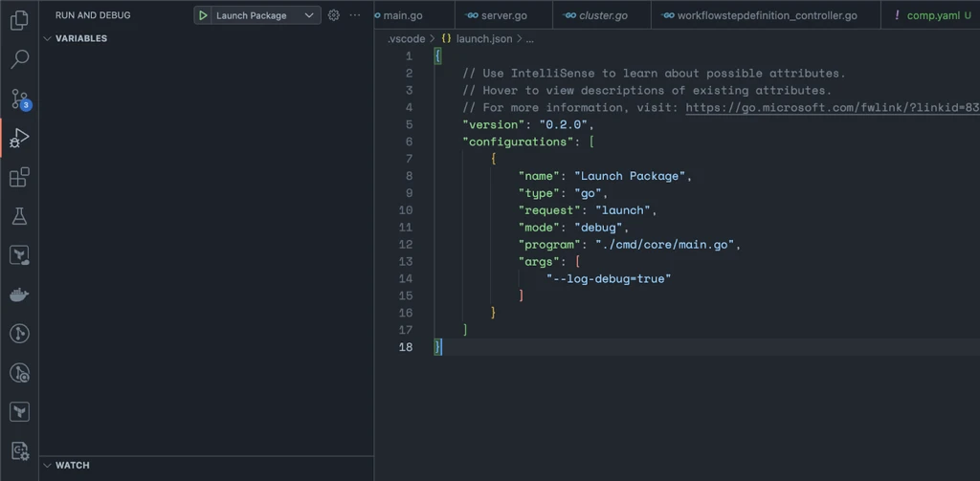Open the plain Terraform icon view
Screen dimensions: 980x481
point(19,412)
